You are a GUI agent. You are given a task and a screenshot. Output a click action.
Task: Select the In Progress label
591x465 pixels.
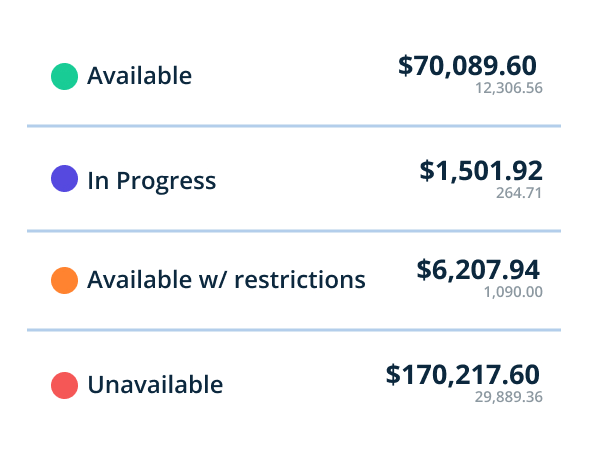click(x=152, y=181)
